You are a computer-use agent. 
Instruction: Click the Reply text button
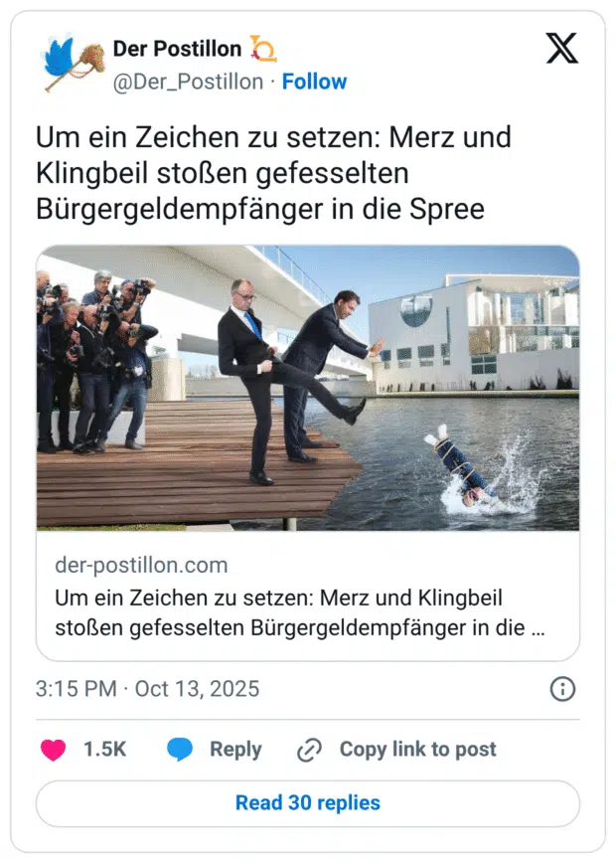click(235, 750)
